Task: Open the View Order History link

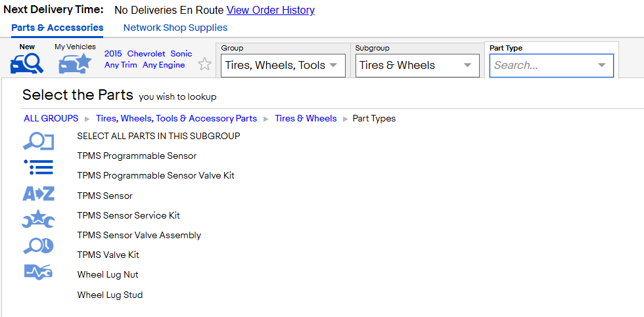Action: [x=271, y=11]
